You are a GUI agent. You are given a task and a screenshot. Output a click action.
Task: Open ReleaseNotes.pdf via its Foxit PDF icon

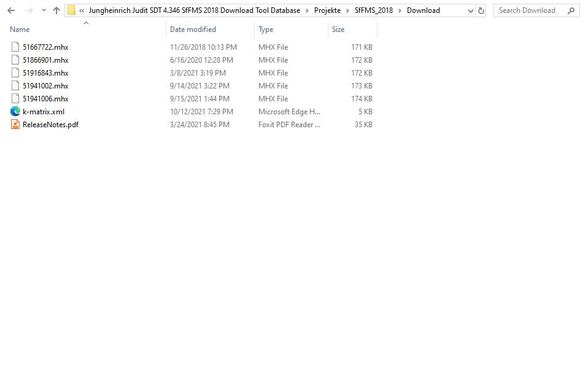(15, 124)
